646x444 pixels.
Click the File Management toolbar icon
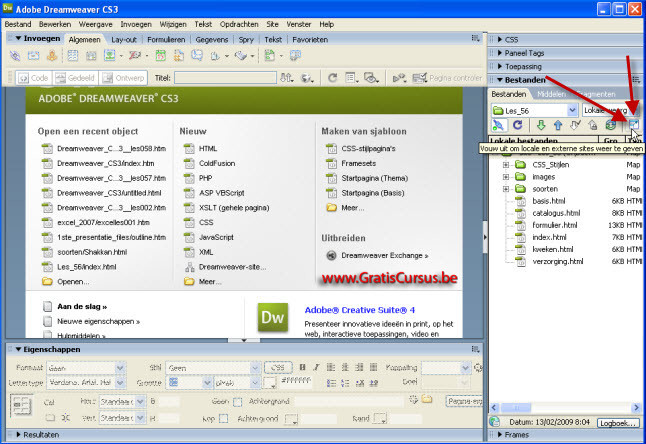[x=287, y=78]
